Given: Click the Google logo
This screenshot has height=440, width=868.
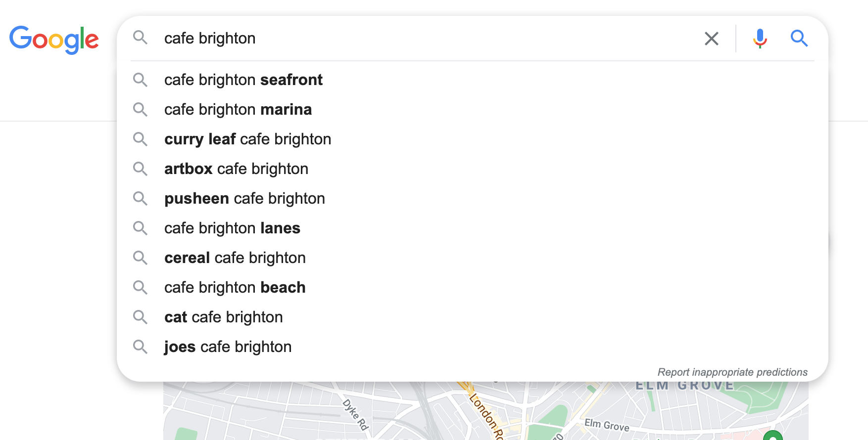Looking at the screenshot, I should (54, 39).
